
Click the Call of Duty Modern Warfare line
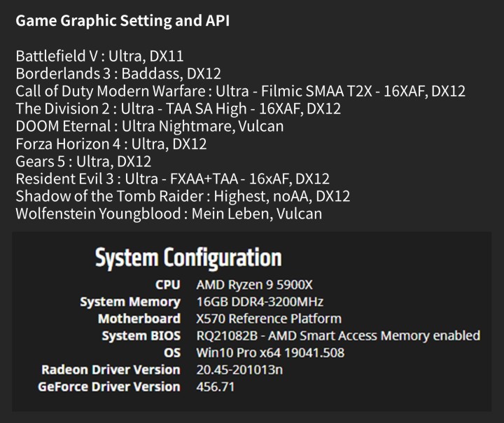click(x=240, y=91)
